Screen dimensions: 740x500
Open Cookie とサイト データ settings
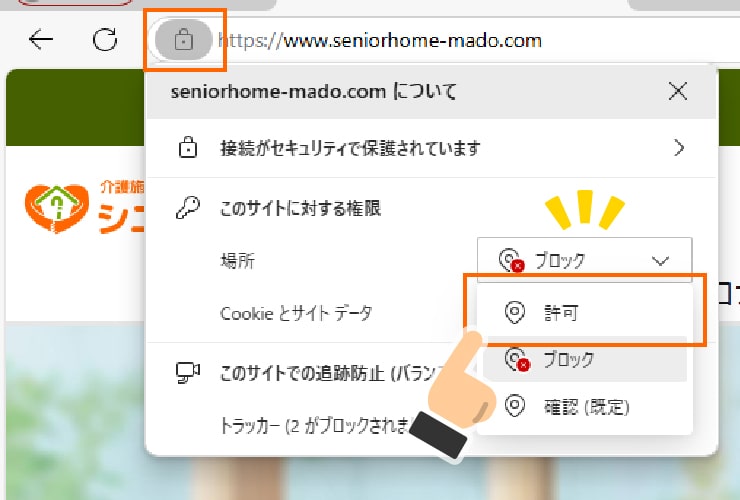coord(296,313)
